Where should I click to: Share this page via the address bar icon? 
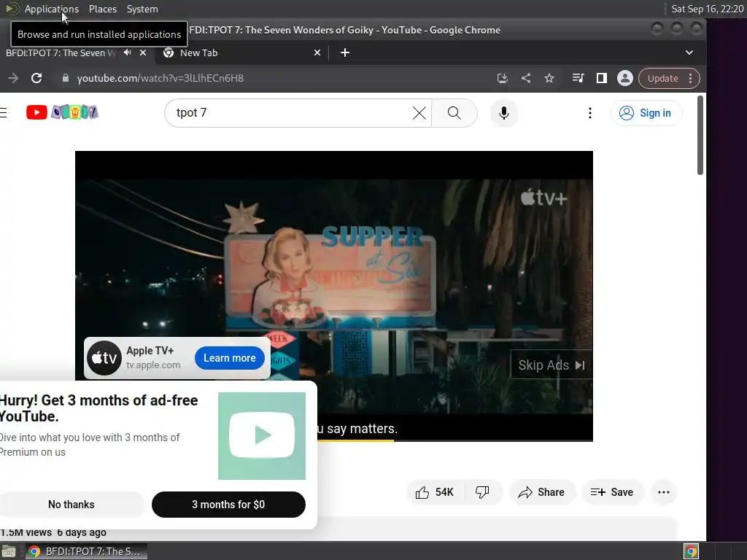tap(526, 78)
